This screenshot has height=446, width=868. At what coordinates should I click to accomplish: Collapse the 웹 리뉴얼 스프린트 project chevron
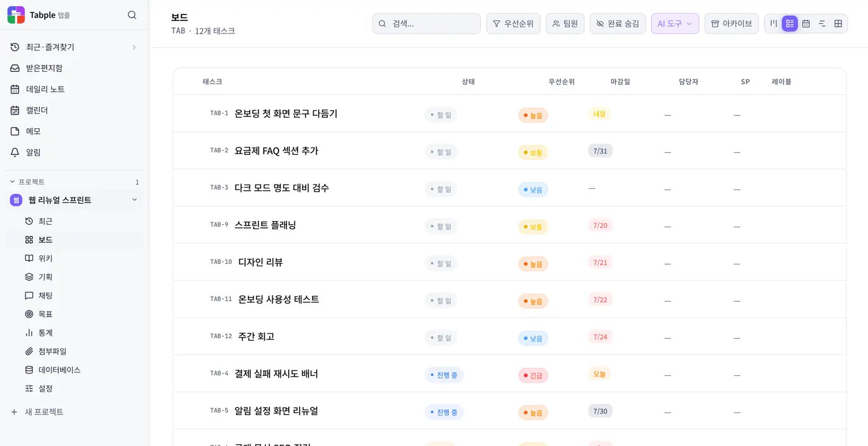click(x=135, y=200)
